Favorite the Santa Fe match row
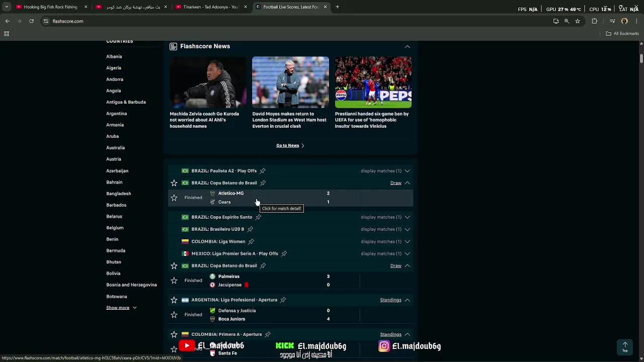Image resolution: width=644 pixels, height=362 pixels. tap(174, 349)
